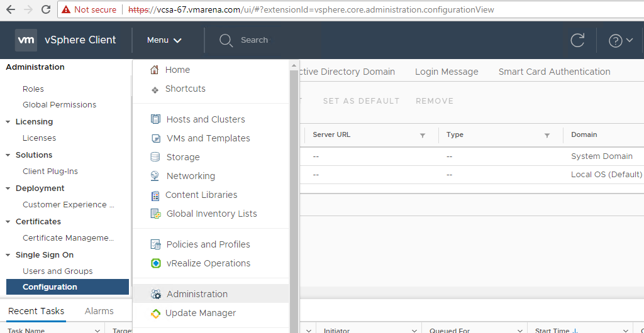Click the Storage icon in menu
644x333 pixels.
tap(155, 157)
